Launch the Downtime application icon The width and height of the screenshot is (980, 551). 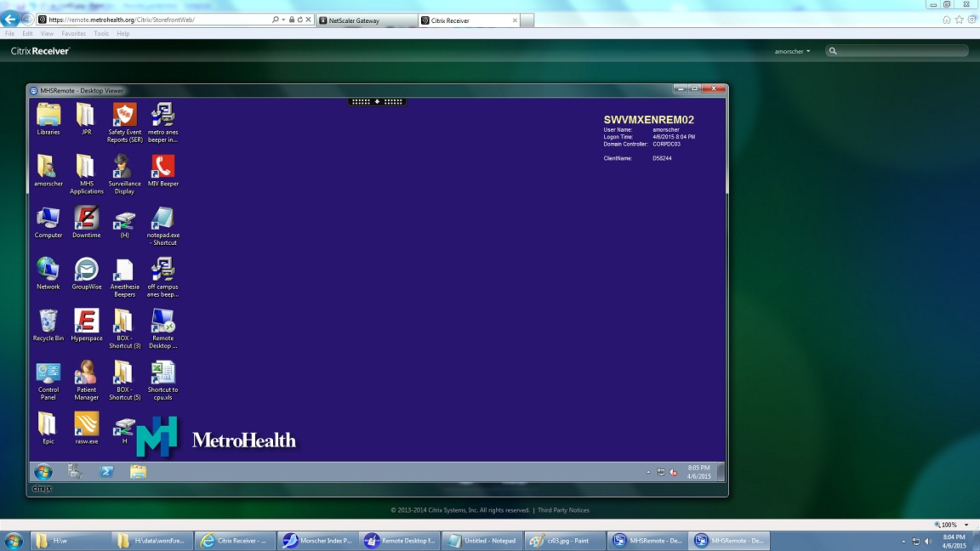click(x=86, y=223)
